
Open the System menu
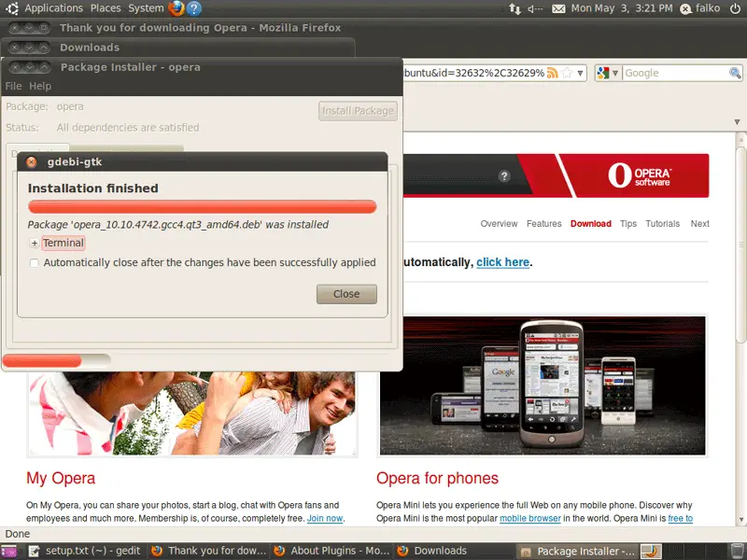click(146, 8)
